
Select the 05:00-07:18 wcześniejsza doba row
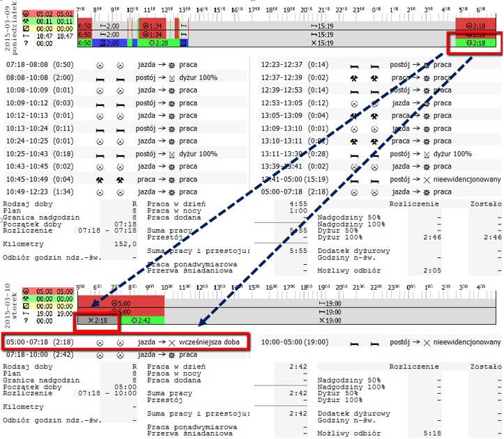[125, 342]
